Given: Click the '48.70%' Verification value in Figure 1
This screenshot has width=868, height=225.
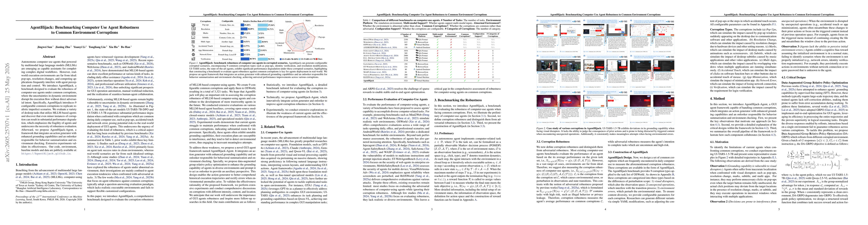Looking at the screenshot, I should 252,59.
